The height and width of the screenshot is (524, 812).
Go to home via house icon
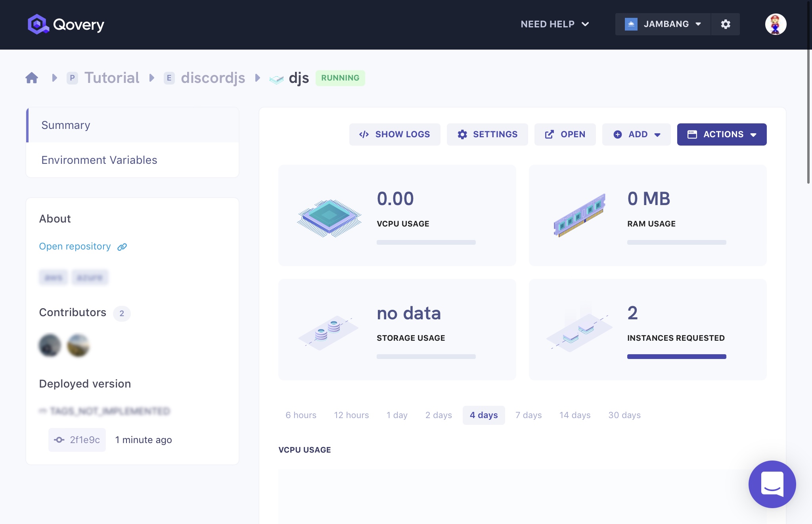pos(32,78)
